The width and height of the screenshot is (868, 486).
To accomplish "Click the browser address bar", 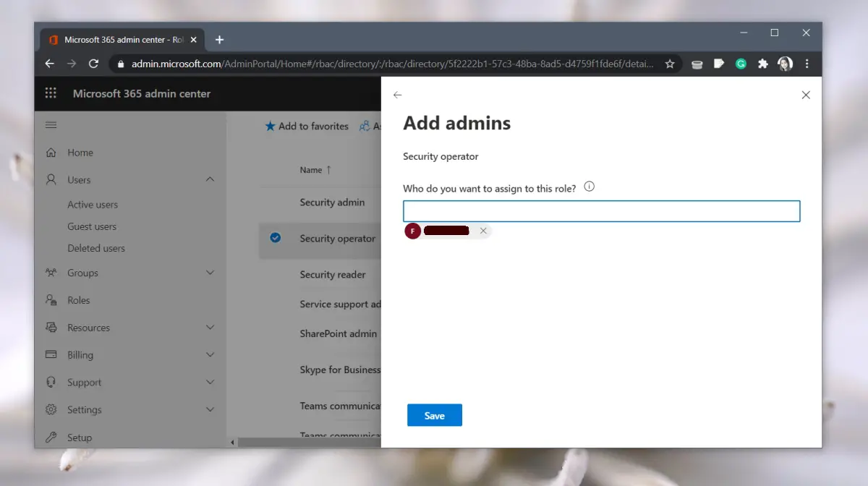I will coord(396,64).
